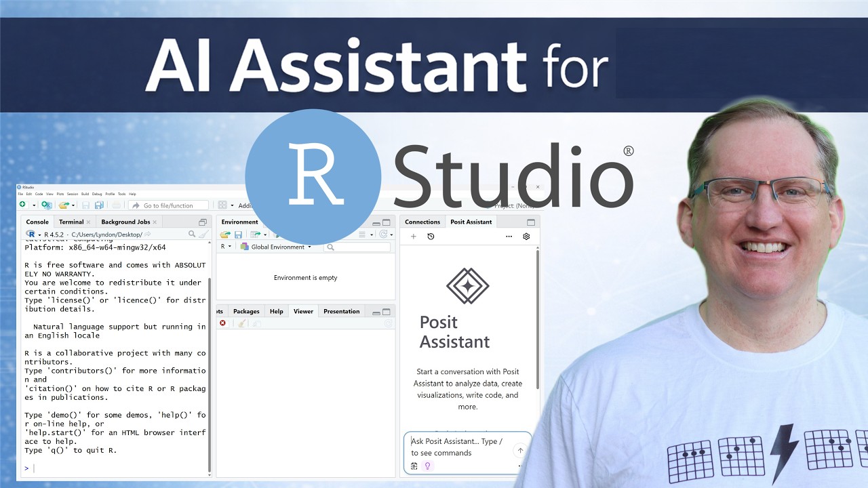Switch to the Presentation tab
The height and width of the screenshot is (488, 868).
[342, 311]
